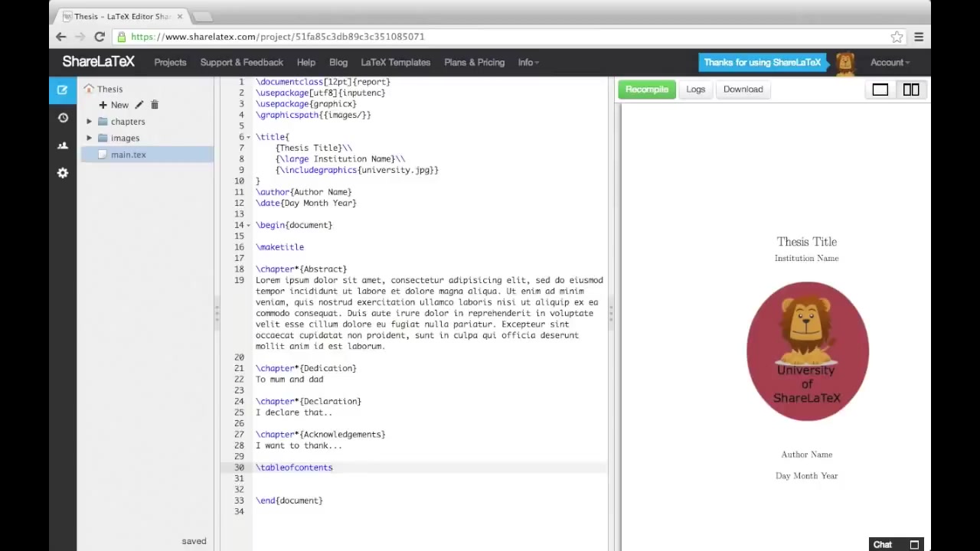Collapse the \title code fold arrow
Screen dimensions: 980x551
click(x=248, y=137)
